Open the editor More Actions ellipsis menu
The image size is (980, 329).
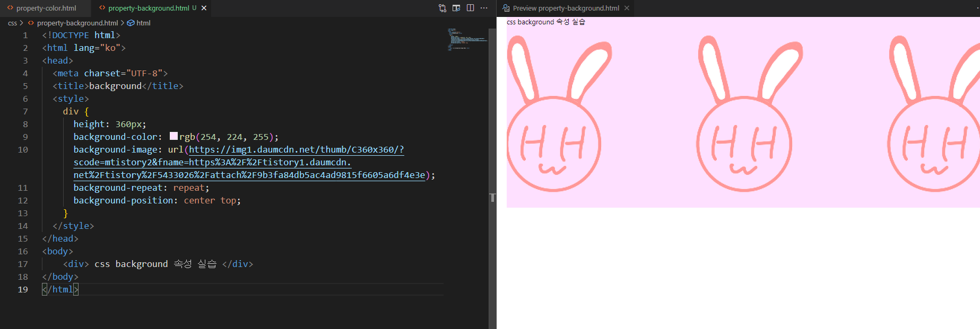tap(484, 8)
